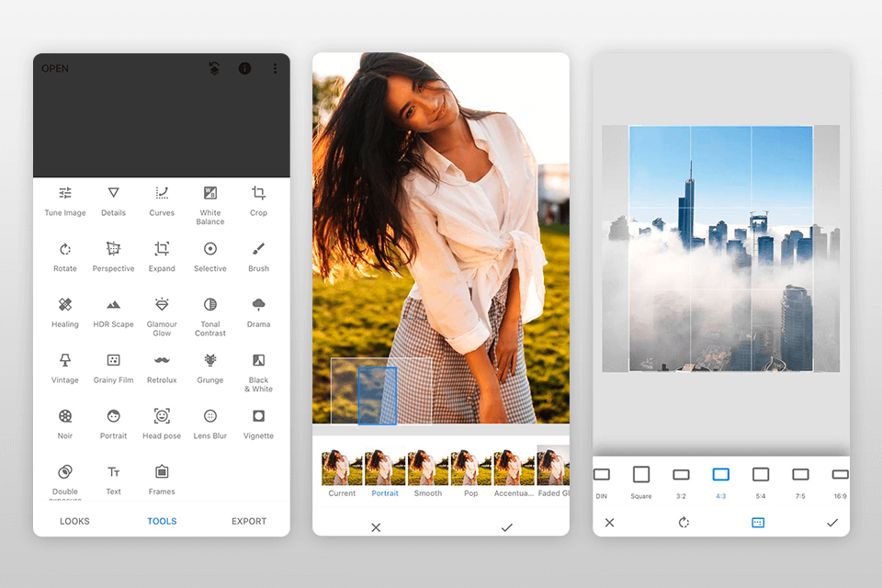Choose the 4:3 crop ratio
The height and width of the screenshot is (588, 882).
point(721,482)
